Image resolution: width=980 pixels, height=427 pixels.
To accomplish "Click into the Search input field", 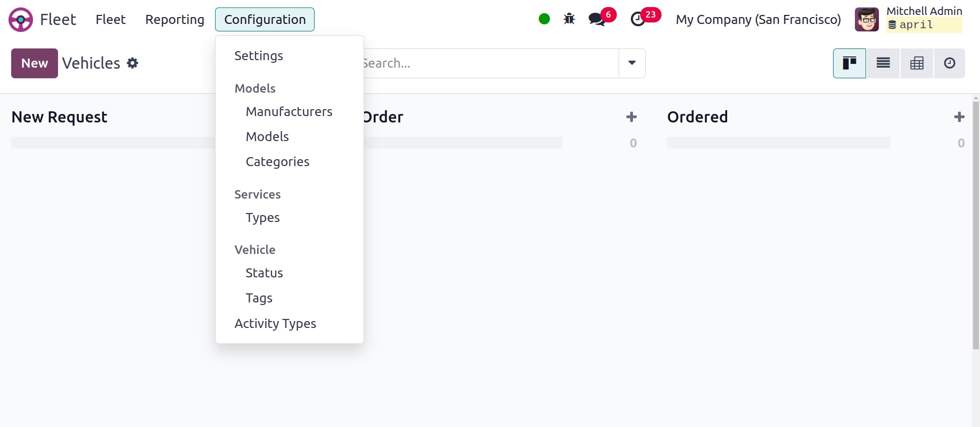I will coord(490,63).
